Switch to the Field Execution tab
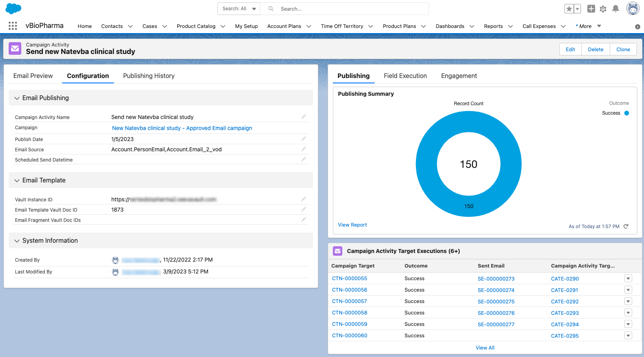The width and height of the screenshot is (644, 357). point(405,76)
